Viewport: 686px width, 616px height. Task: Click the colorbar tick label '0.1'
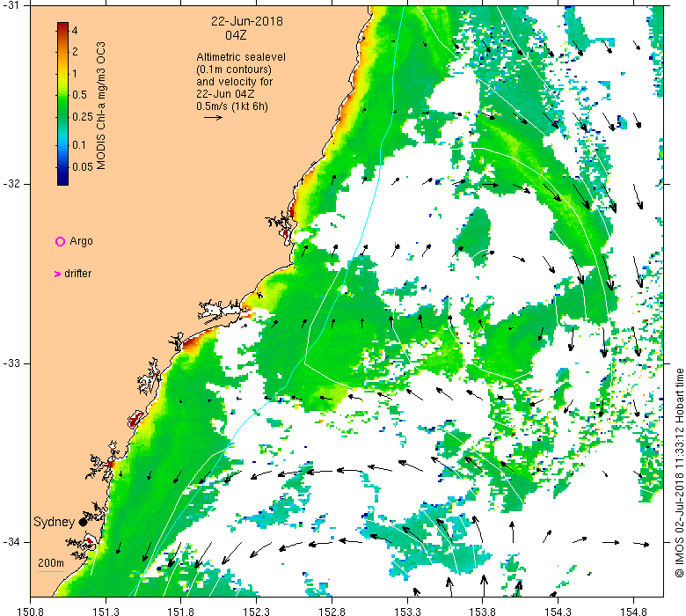pos(79,145)
